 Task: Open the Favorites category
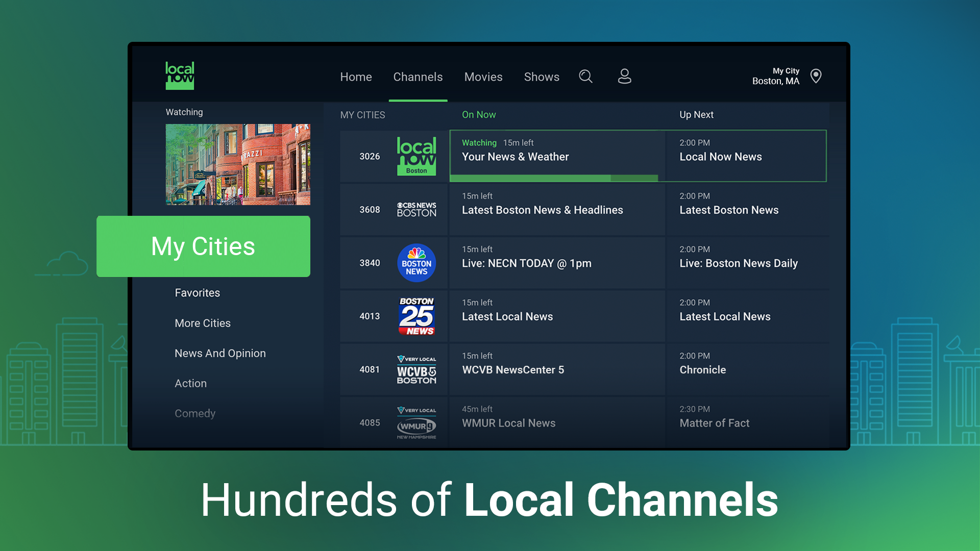tap(197, 292)
